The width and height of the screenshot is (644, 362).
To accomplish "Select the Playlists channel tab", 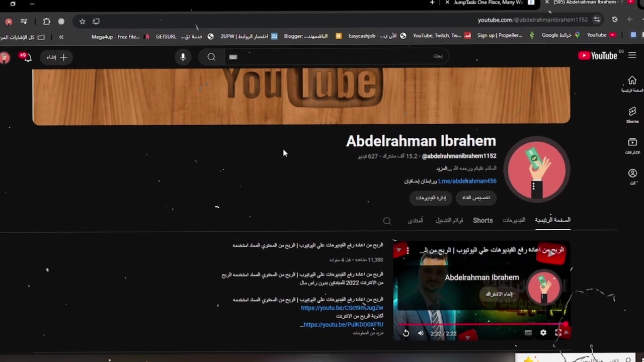I will click(449, 220).
